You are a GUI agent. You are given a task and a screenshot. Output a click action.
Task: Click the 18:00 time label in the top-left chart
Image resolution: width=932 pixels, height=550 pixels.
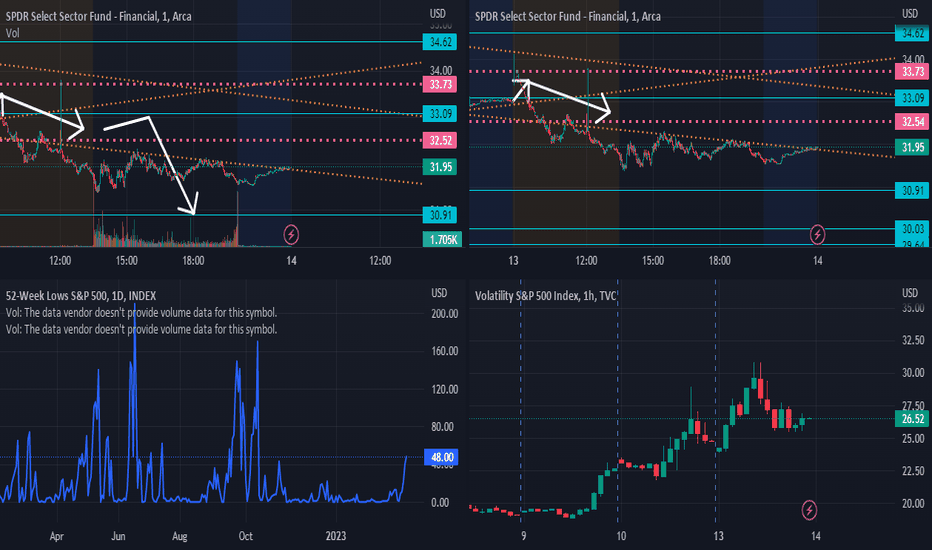[193, 260]
